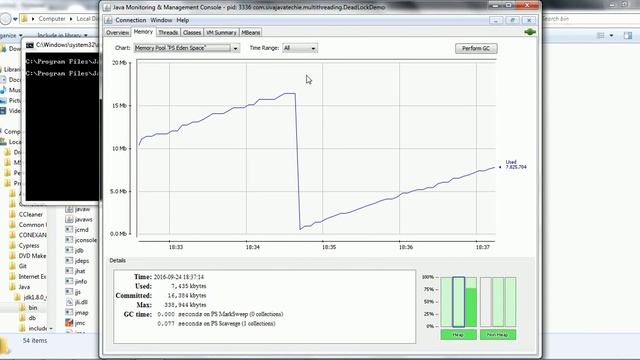Click the folder icon in Explorer address bar
The width and height of the screenshot is (640, 360).
24,19
